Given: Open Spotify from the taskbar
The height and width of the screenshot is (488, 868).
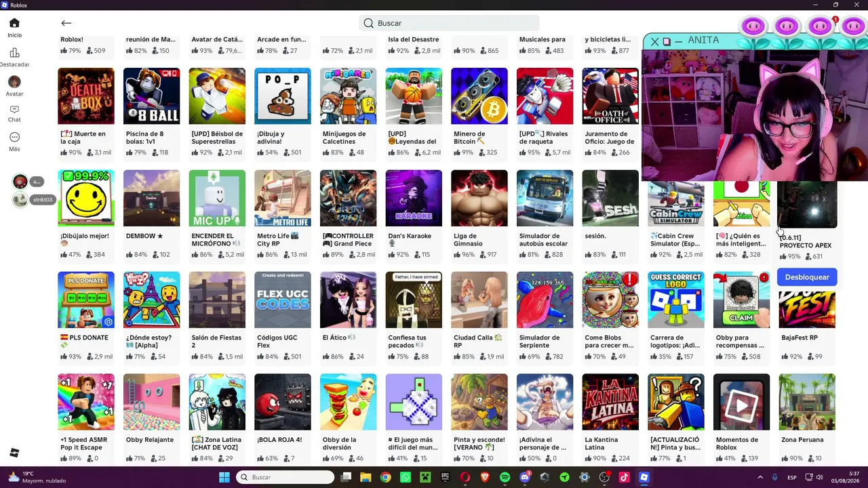Looking at the screenshot, I should point(505,477).
